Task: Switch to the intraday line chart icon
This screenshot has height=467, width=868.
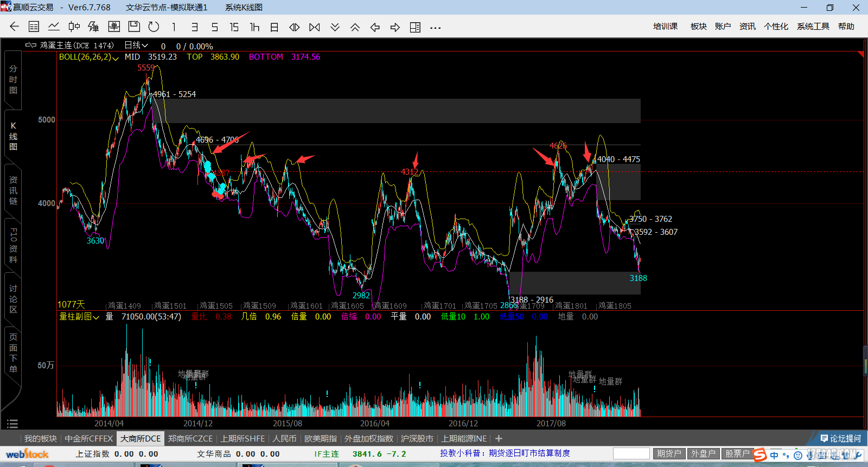Action: tap(54, 27)
